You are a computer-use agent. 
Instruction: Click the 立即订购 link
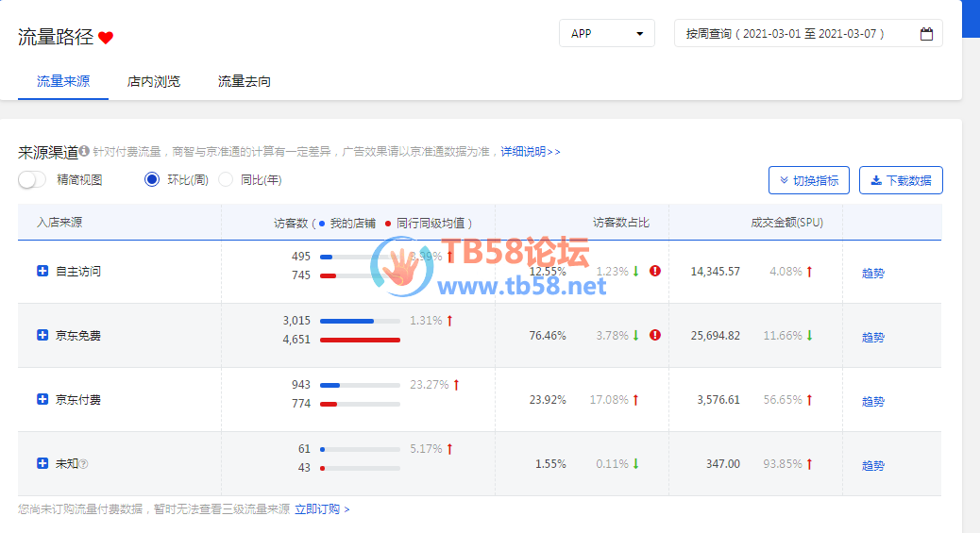(x=322, y=509)
